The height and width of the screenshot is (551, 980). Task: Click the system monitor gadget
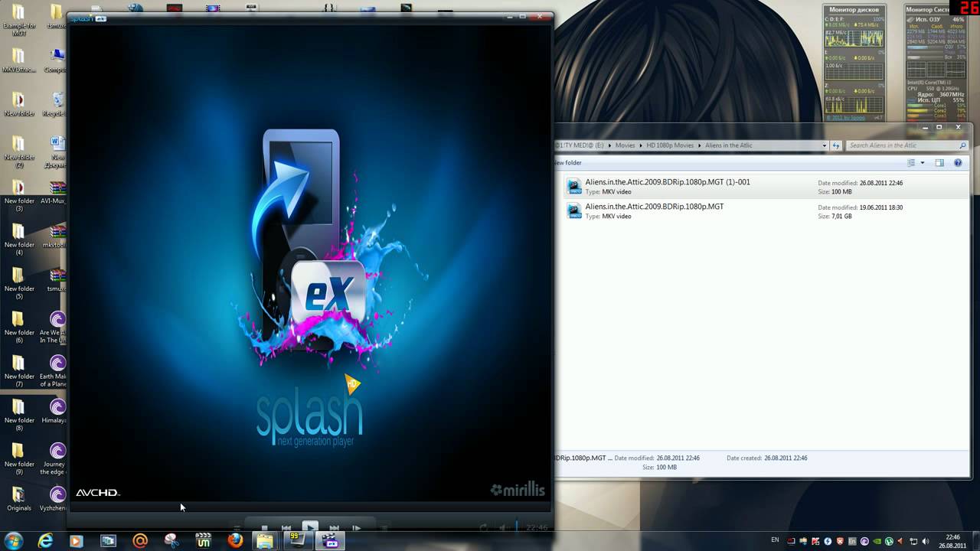935,63
